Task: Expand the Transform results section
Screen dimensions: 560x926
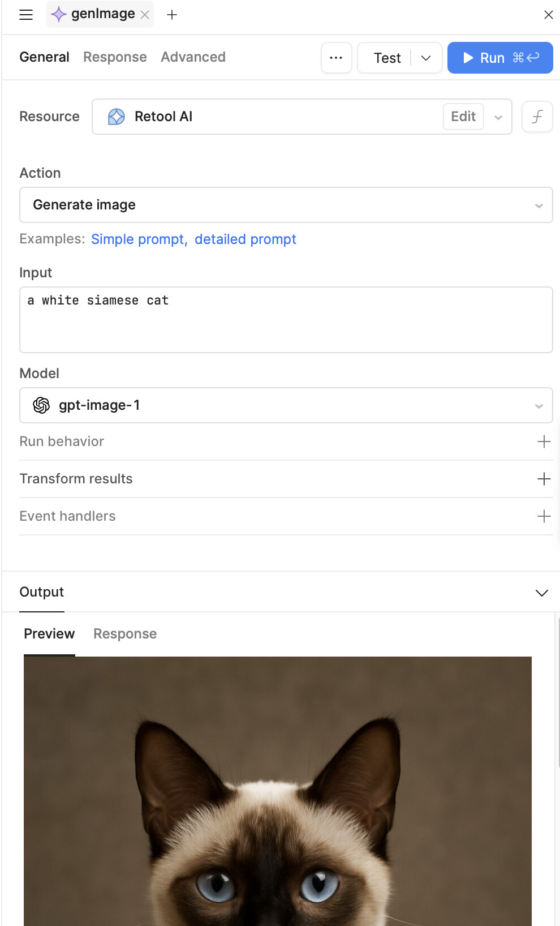Action: (544, 479)
